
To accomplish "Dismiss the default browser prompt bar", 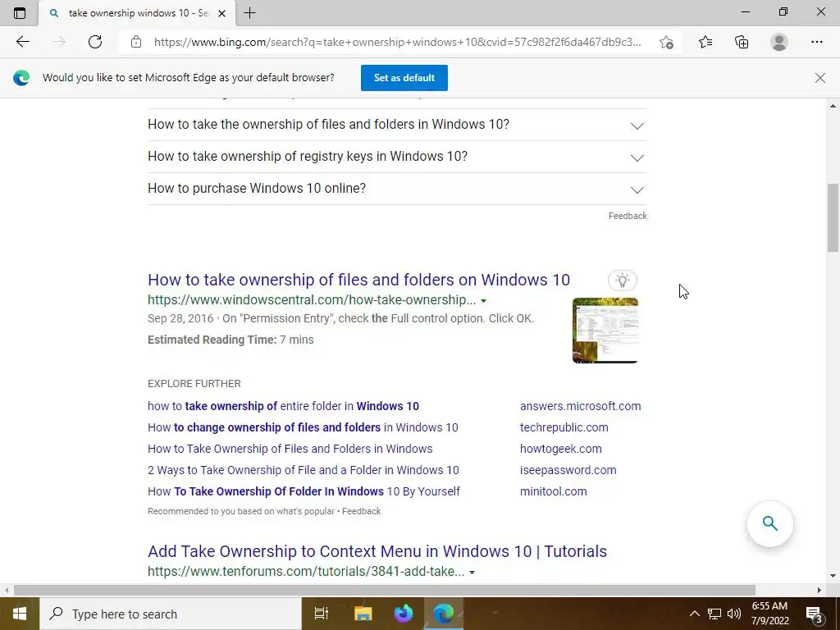I will pos(819,78).
